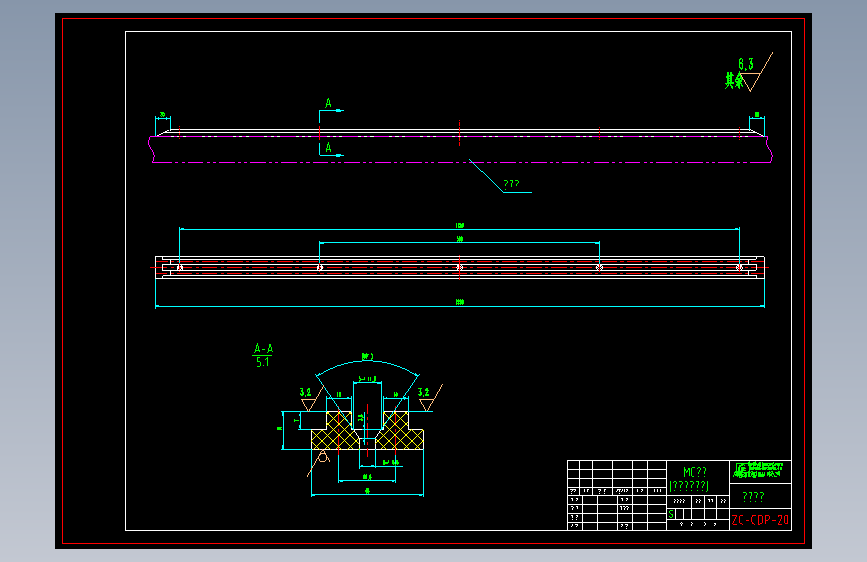
Task: Select the right yellow cross-hatched section area
Action: [x=400, y=432]
